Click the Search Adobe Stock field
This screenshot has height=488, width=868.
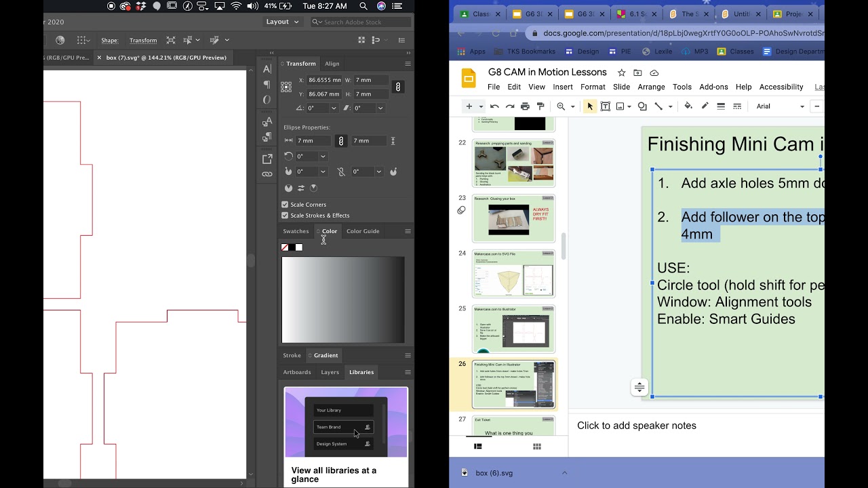[361, 22]
